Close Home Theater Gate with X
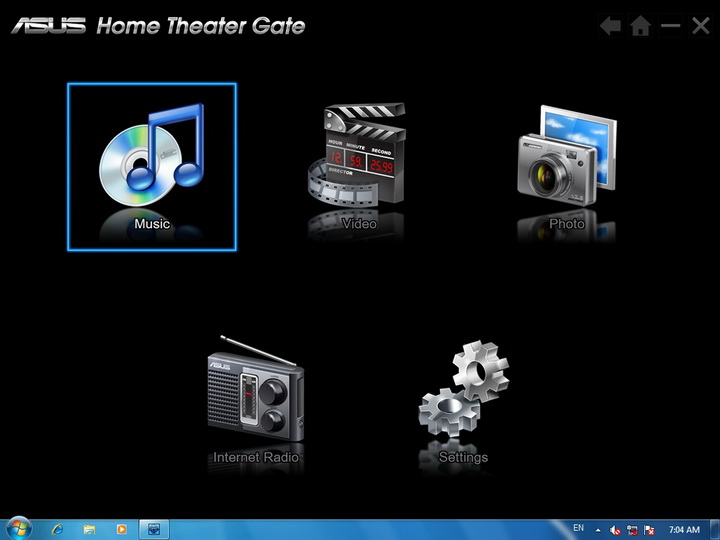Viewport: 720px width, 540px height. [701, 26]
